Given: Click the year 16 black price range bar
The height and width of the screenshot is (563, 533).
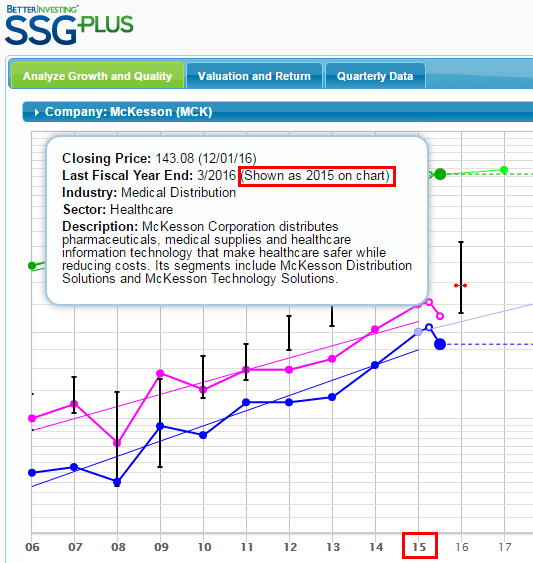Looking at the screenshot, I should point(461,278).
